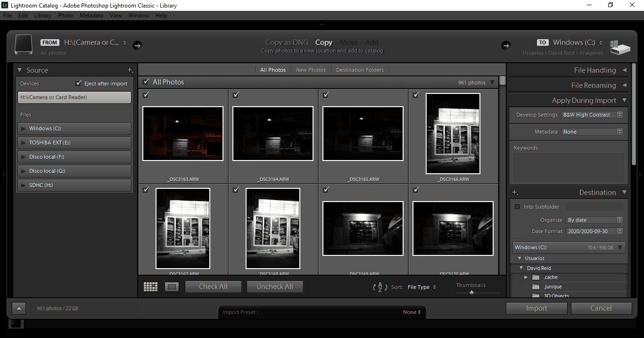Image resolution: width=644 pixels, height=338 pixels.
Task: Click the Check All button
Action: [213, 287]
